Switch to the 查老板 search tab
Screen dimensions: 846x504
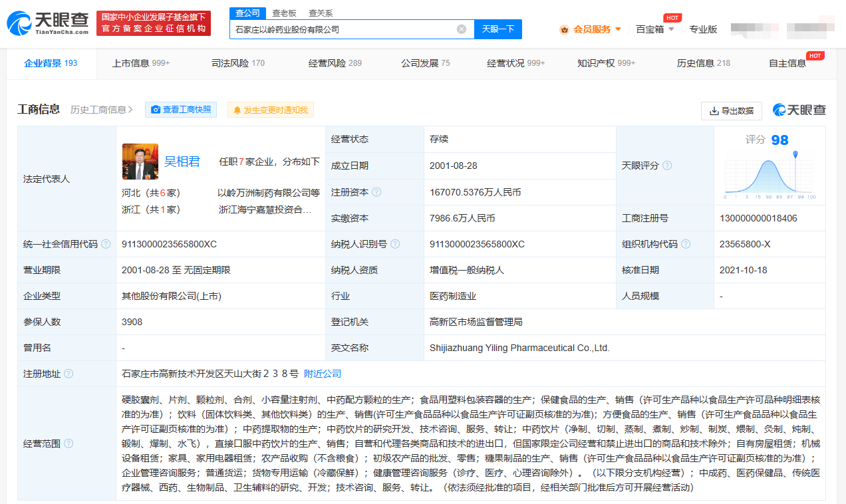click(x=285, y=13)
